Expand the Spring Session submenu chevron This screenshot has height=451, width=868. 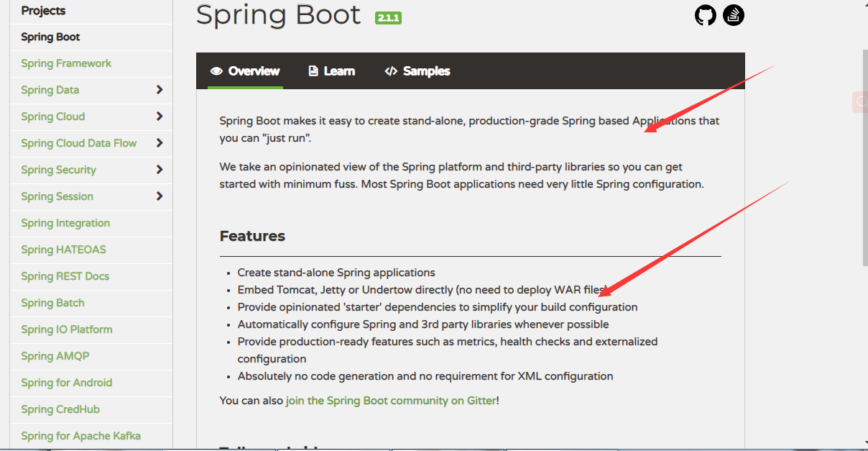pyautogui.click(x=160, y=196)
